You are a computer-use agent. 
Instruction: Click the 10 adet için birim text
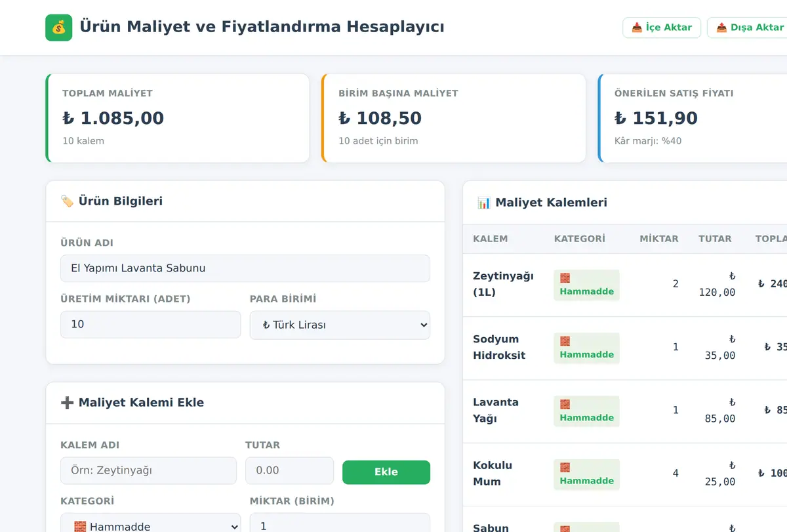[x=378, y=141]
